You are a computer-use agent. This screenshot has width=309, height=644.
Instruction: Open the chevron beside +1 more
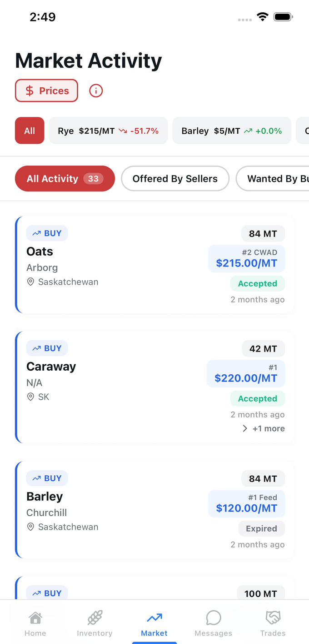(245, 428)
